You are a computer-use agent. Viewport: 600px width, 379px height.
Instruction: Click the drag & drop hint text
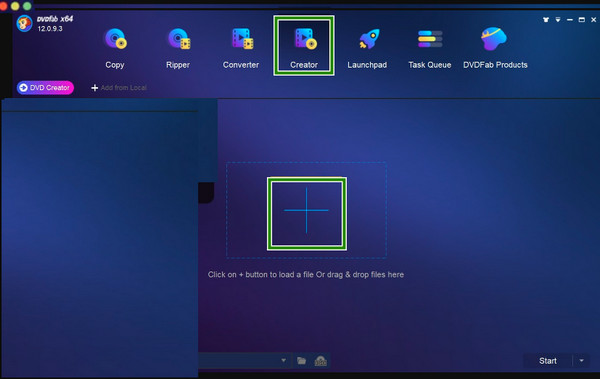tap(306, 274)
